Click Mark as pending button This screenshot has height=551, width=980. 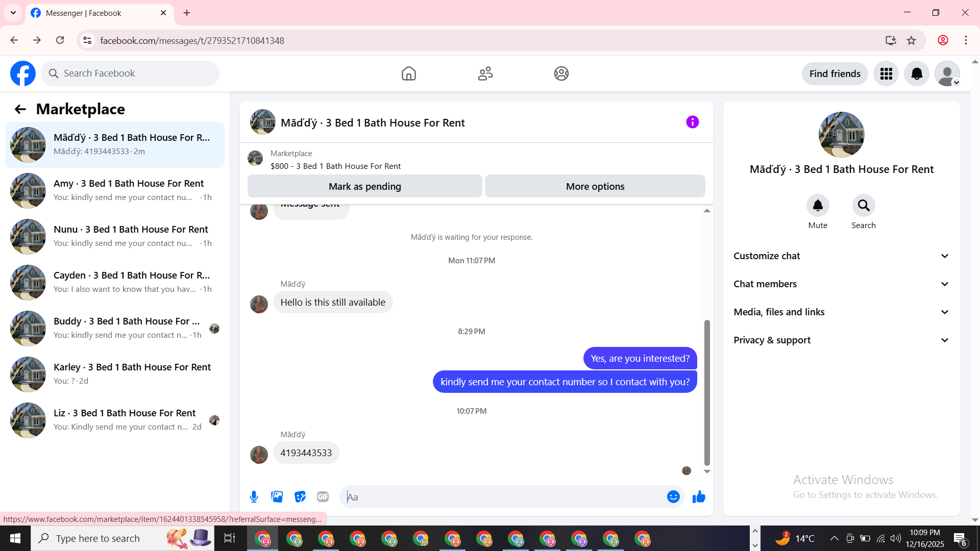point(365,186)
